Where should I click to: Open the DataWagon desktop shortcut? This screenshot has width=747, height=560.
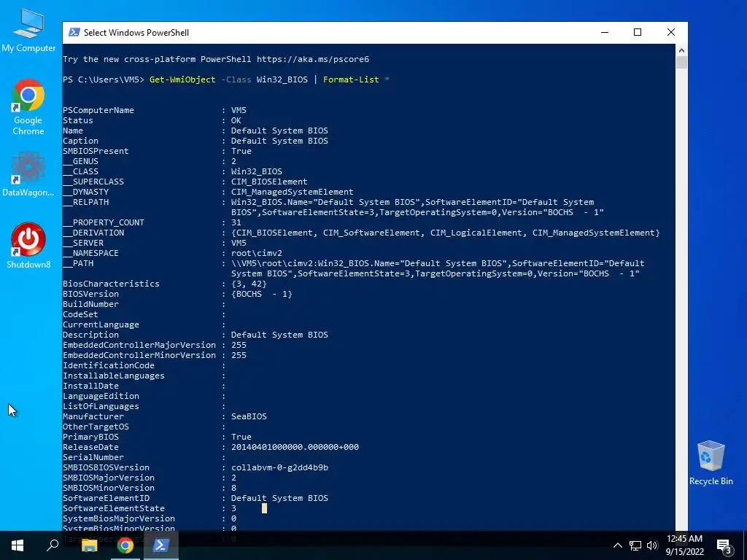[28, 174]
